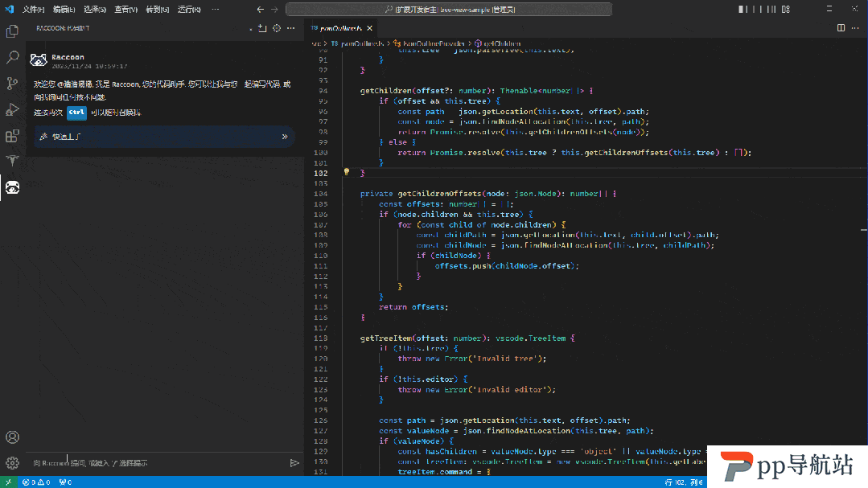Click cursor position indicator in status bar
This screenshot has width=868, height=488.
tap(685, 482)
